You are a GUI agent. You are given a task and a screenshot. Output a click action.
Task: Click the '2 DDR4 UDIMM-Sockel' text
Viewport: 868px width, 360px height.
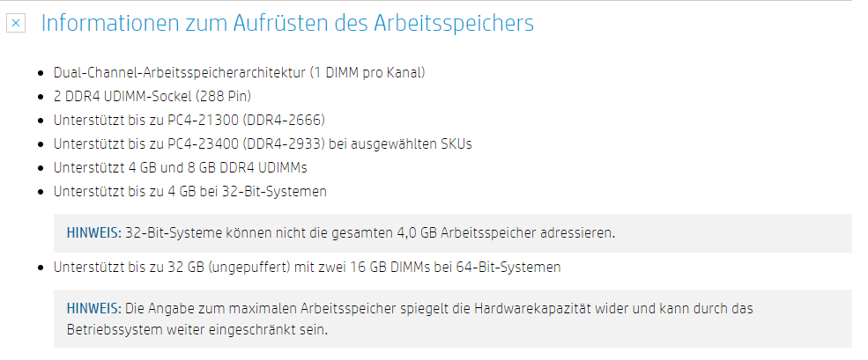point(122,96)
